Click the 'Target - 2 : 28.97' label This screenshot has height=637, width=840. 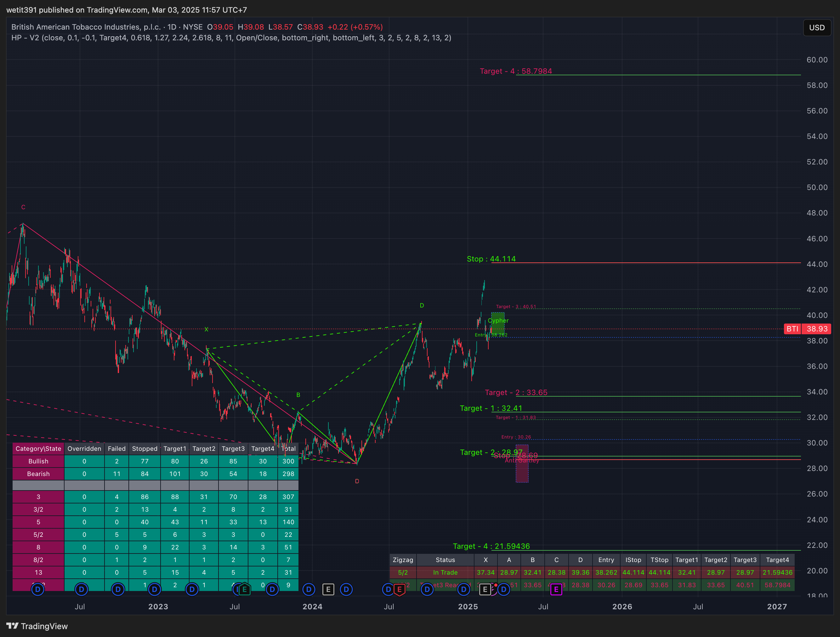click(x=491, y=452)
